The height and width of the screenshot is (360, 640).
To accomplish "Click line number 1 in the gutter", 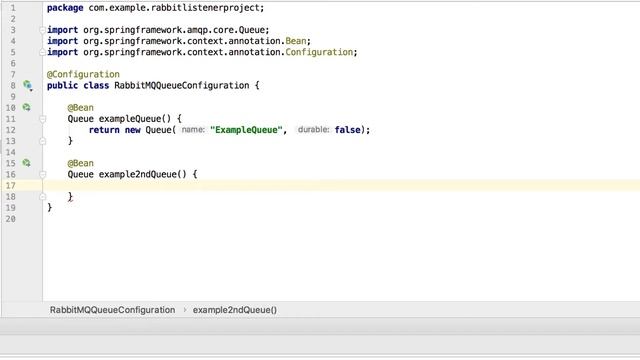I will 13,8.
